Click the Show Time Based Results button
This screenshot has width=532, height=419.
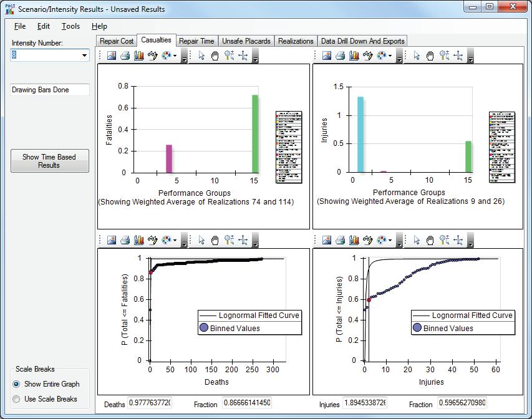(49, 161)
